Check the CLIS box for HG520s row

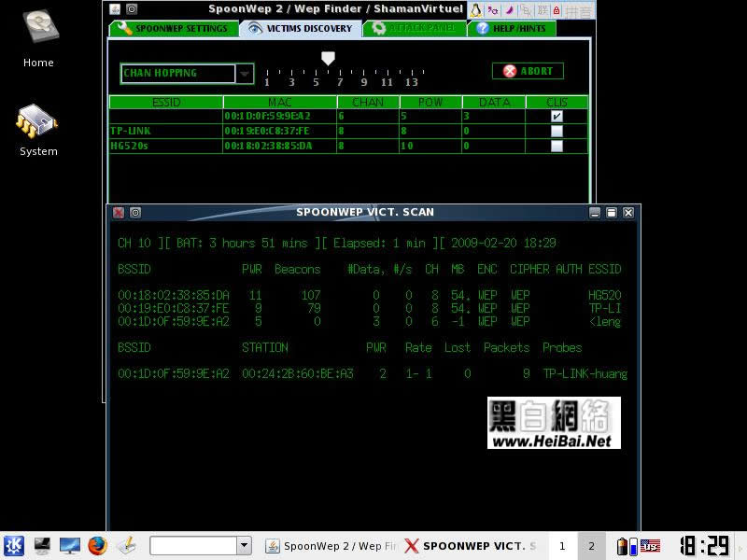(x=557, y=146)
